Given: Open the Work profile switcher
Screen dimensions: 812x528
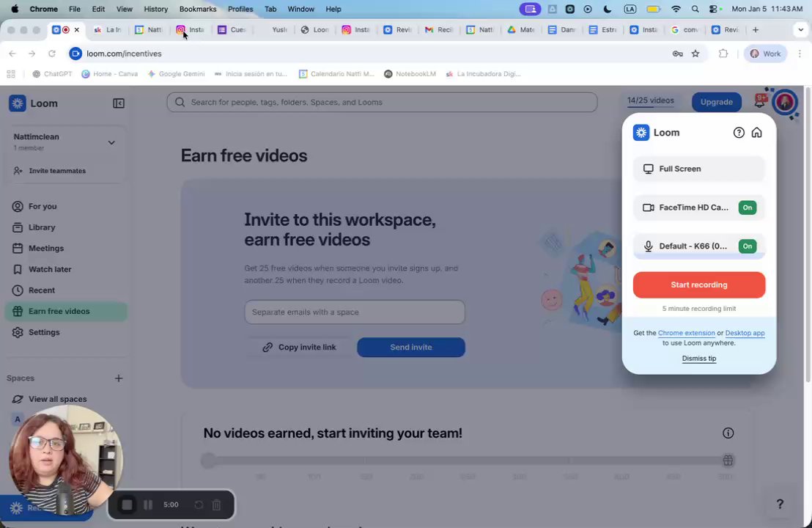Looking at the screenshot, I should click(x=765, y=54).
